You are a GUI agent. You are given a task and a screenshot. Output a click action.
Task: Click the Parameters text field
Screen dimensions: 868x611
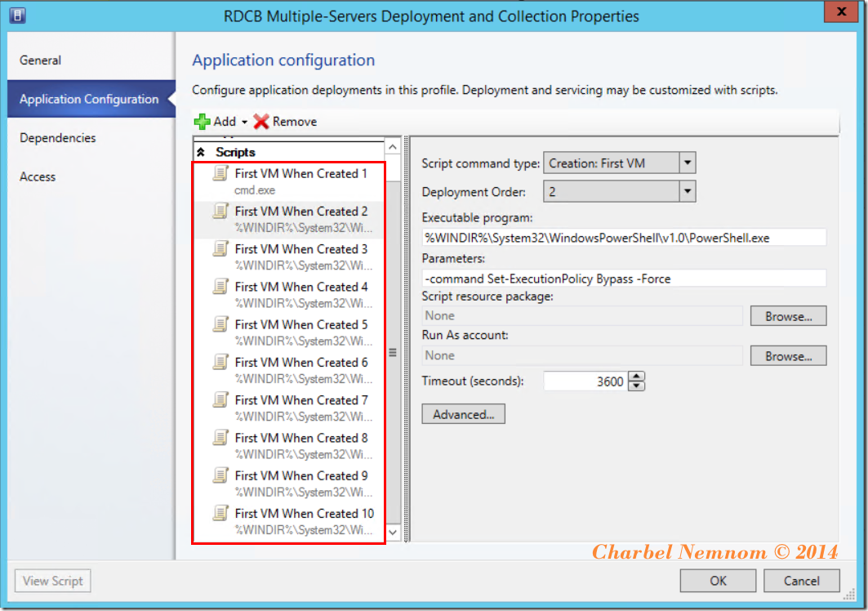[624, 279]
